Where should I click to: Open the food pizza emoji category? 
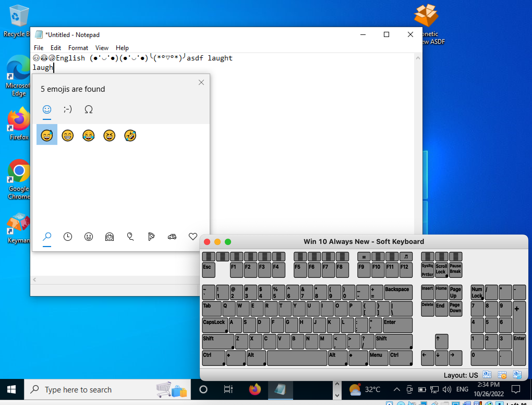[151, 237]
